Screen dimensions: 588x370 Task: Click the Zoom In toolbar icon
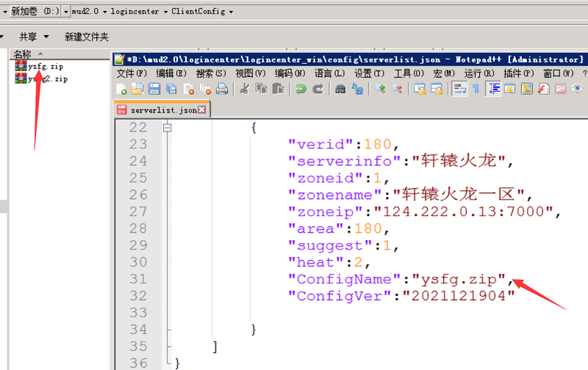[381, 89]
